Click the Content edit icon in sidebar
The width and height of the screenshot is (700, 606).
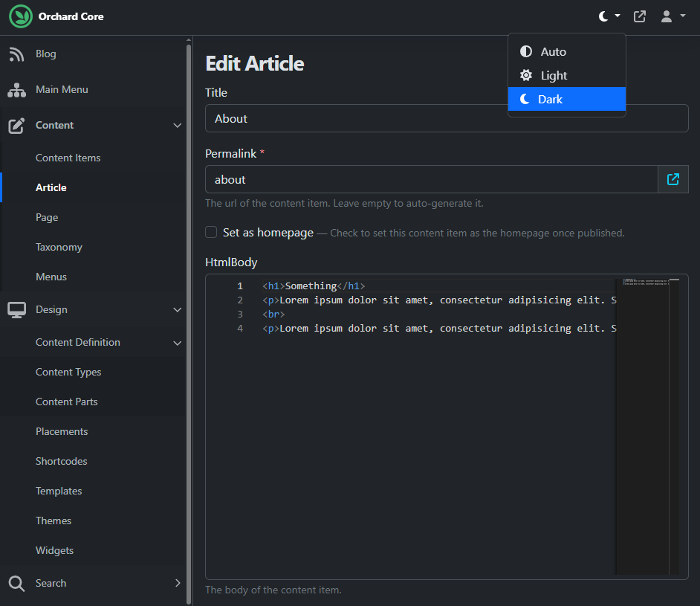[x=16, y=126]
